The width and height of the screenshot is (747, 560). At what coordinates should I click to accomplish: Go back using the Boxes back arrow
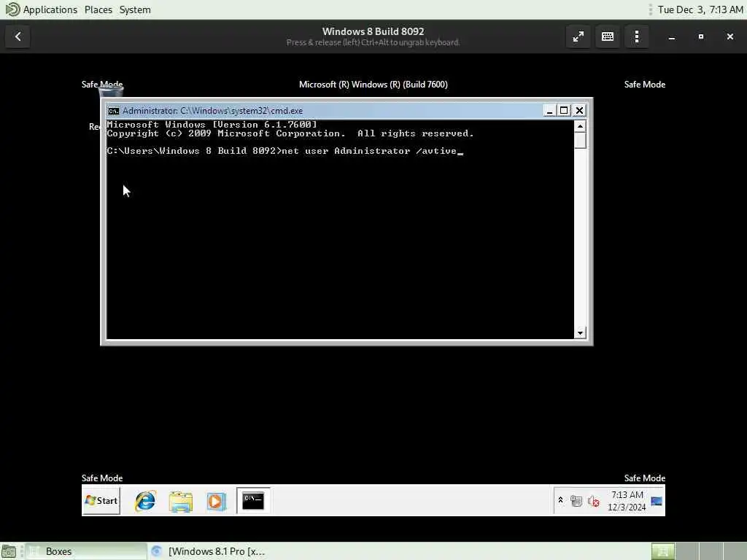click(18, 36)
